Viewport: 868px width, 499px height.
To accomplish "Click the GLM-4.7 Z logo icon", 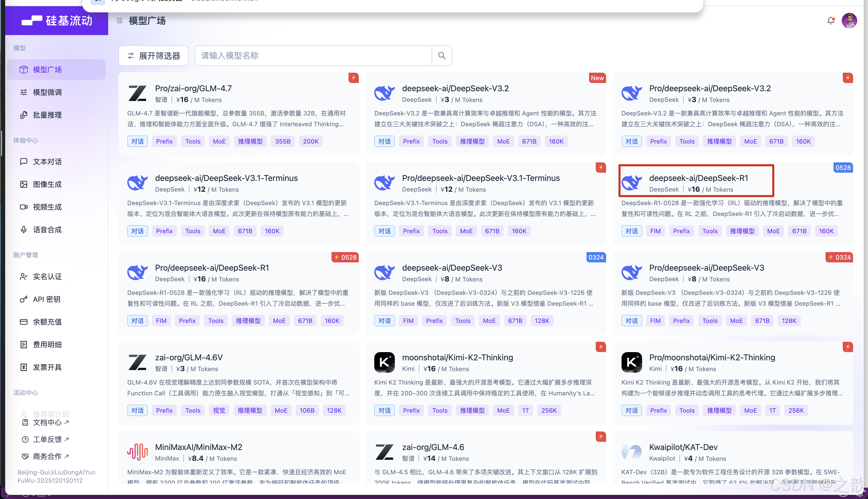I will (137, 93).
